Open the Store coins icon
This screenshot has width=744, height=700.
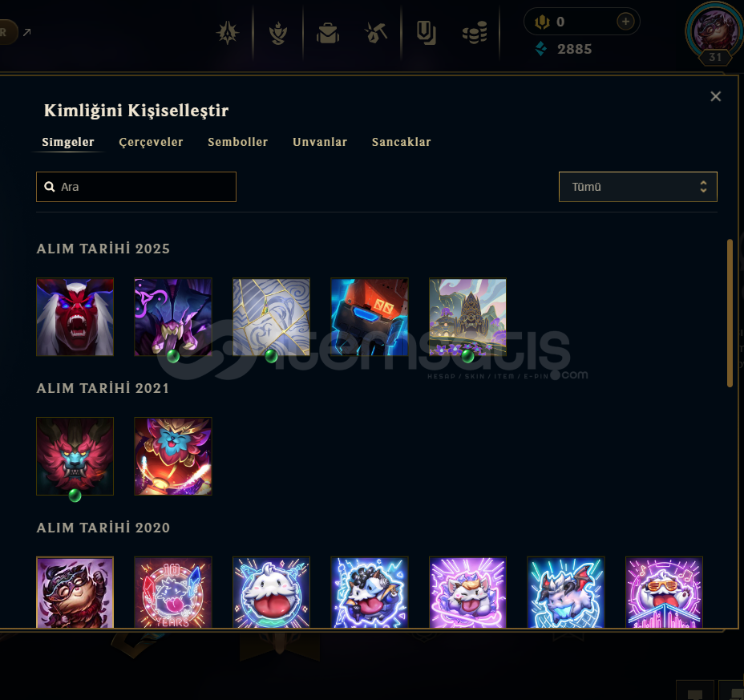click(475, 33)
